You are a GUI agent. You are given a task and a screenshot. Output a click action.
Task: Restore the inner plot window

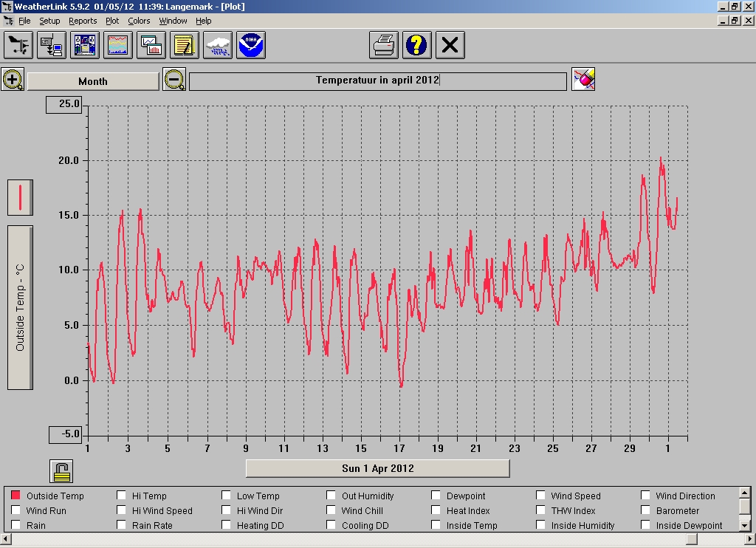735,21
